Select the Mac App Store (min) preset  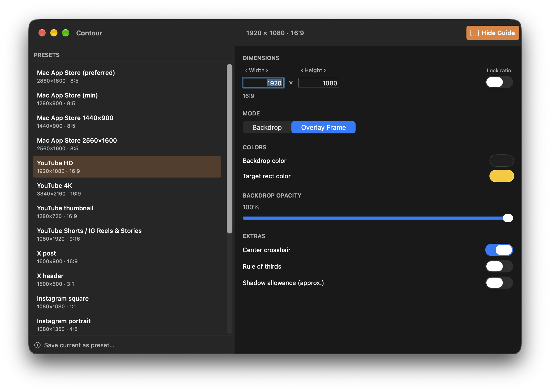pyautogui.click(x=127, y=99)
